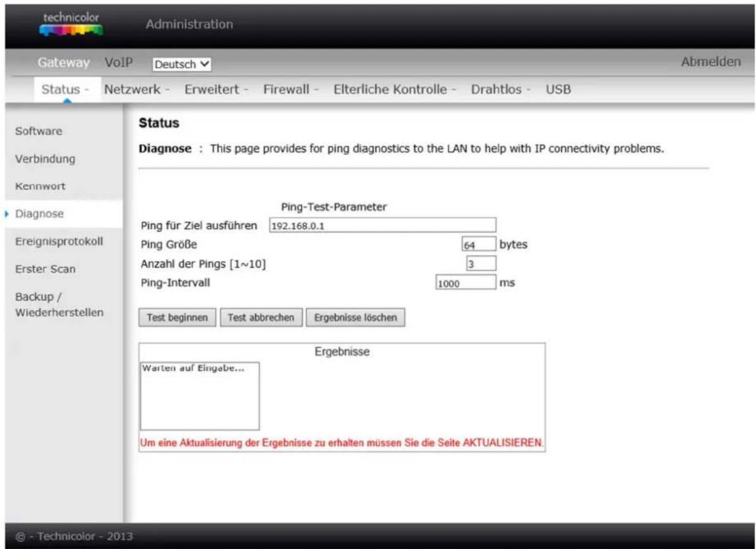
Task: Open Erster Scan in the sidebar
Action: pos(45,268)
